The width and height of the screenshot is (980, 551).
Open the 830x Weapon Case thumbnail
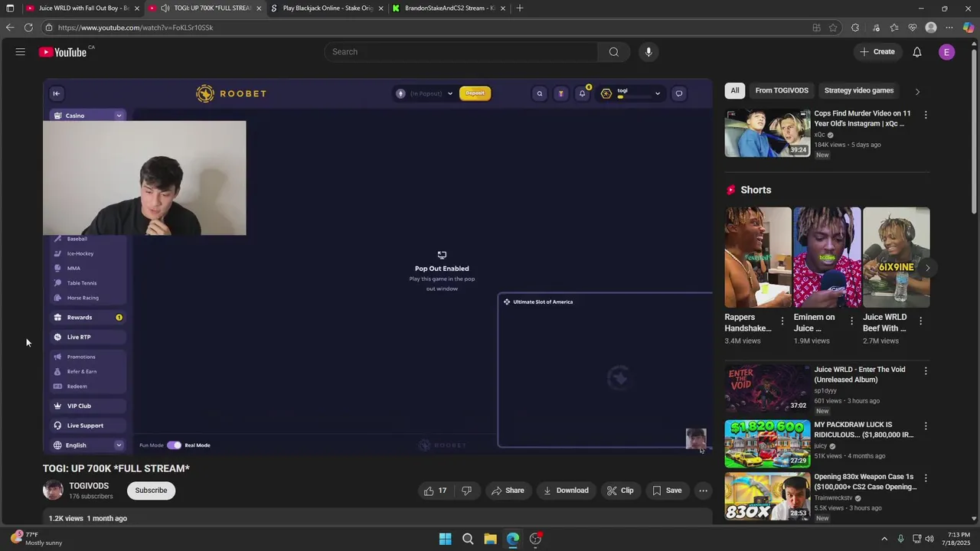pos(767,497)
